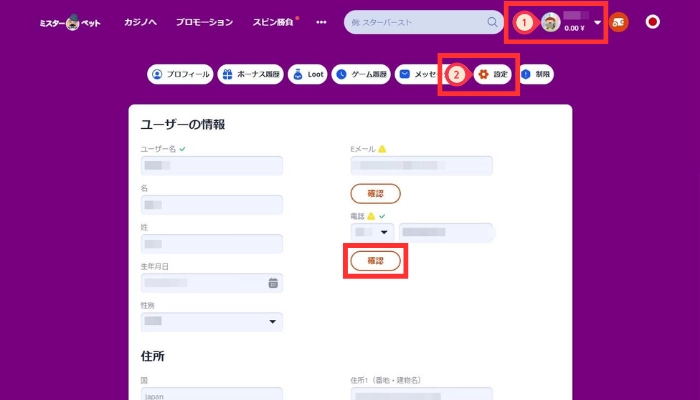Click the 生年月日 date field
700x400 pixels.
click(x=212, y=283)
